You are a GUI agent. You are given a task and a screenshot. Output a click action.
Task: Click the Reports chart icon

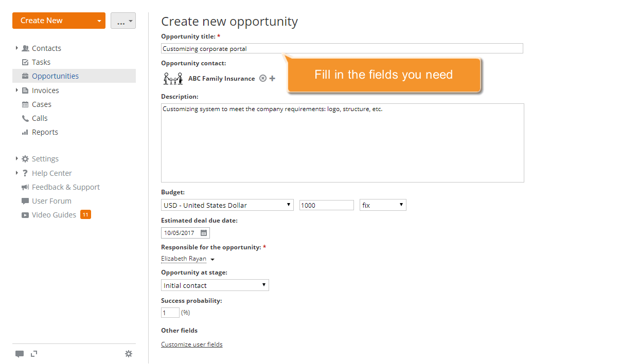25,132
